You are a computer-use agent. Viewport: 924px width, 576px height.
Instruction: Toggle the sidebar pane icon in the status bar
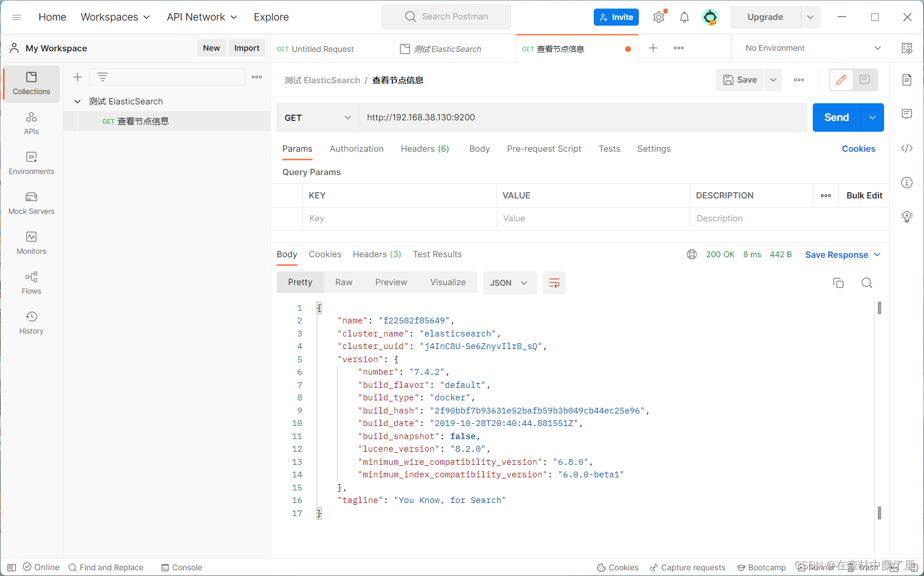[11, 567]
